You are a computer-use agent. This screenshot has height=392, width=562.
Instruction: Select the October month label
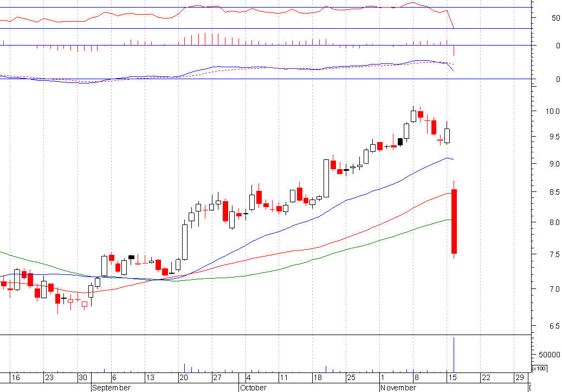254,388
